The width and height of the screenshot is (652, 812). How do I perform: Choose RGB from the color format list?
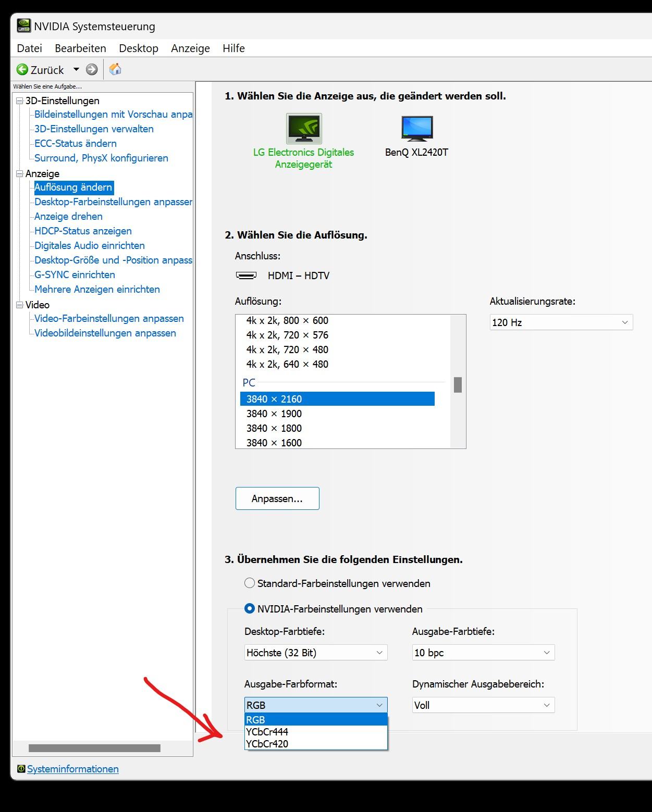click(316, 720)
